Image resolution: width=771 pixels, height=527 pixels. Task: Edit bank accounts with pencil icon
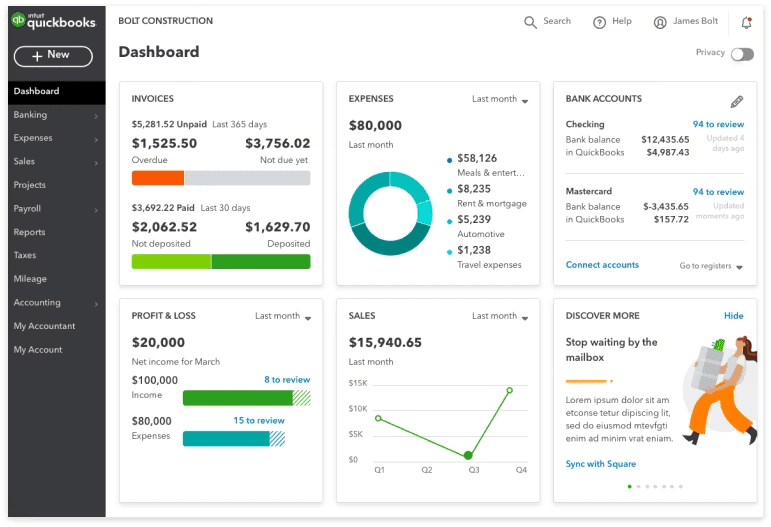point(737,101)
